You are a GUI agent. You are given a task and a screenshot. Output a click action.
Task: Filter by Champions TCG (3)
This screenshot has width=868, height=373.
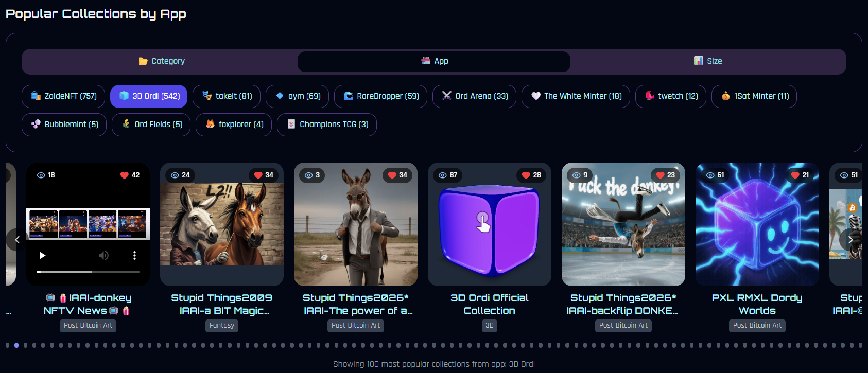point(327,125)
